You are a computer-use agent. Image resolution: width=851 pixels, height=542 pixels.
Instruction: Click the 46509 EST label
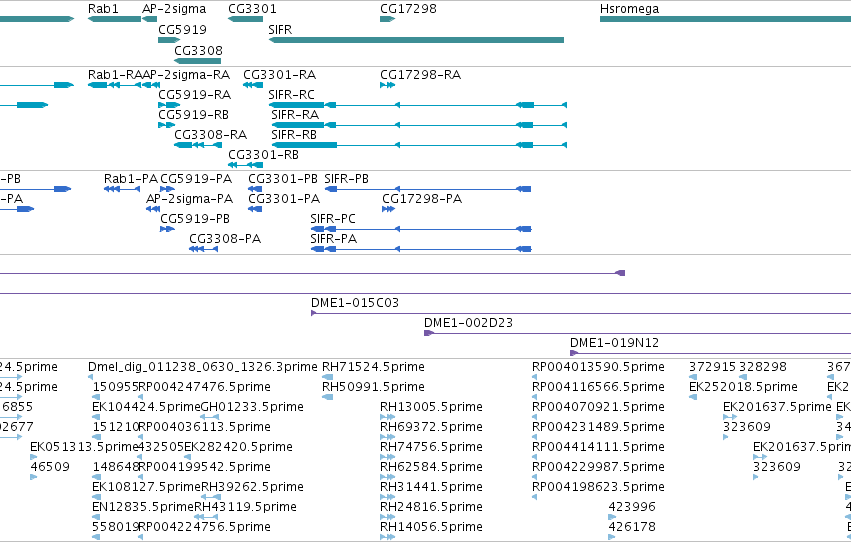tap(50, 467)
